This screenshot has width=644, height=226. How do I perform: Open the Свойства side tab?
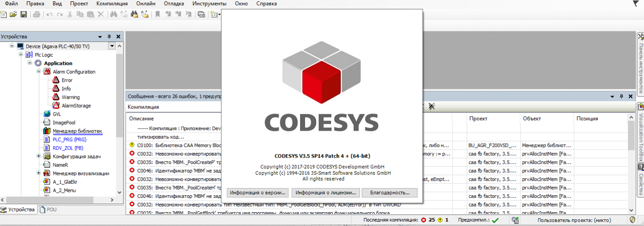tap(640, 180)
